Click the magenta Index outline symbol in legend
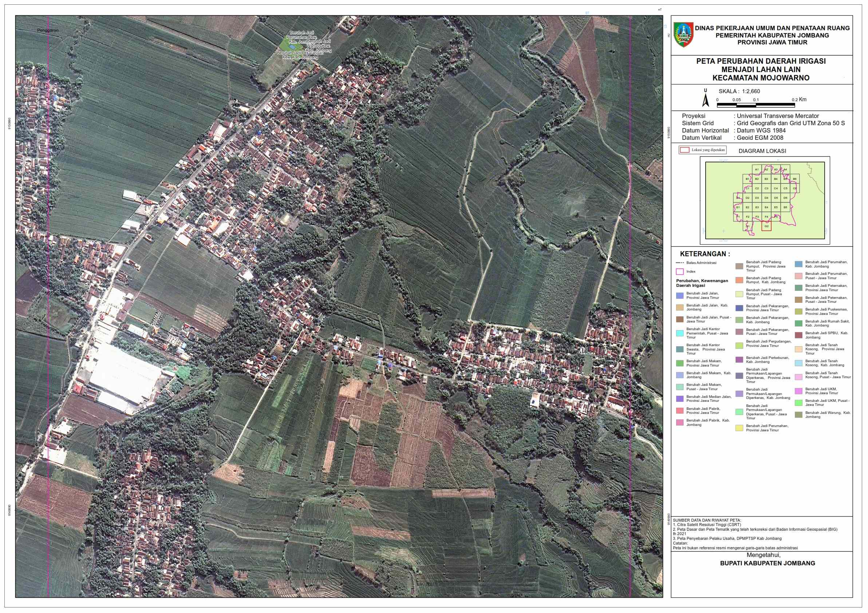The height and width of the screenshot is (613, 868). [680, 271]
